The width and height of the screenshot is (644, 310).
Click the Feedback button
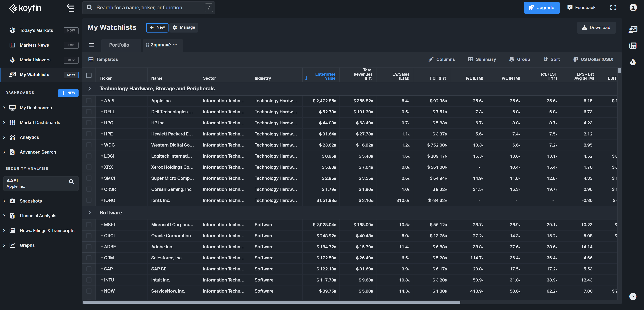pyautogui.click(x=582, y=8)
